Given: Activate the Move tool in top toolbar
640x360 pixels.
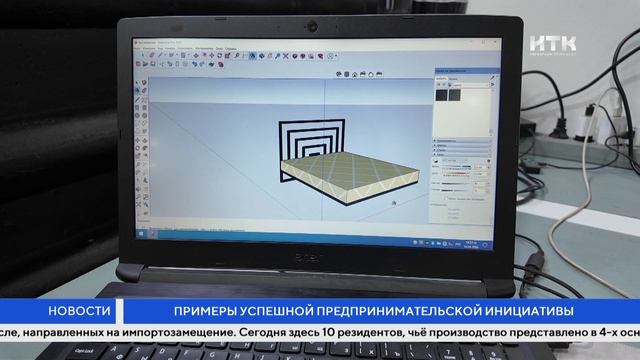Looking at the screenshot, I should coord(212,56).
